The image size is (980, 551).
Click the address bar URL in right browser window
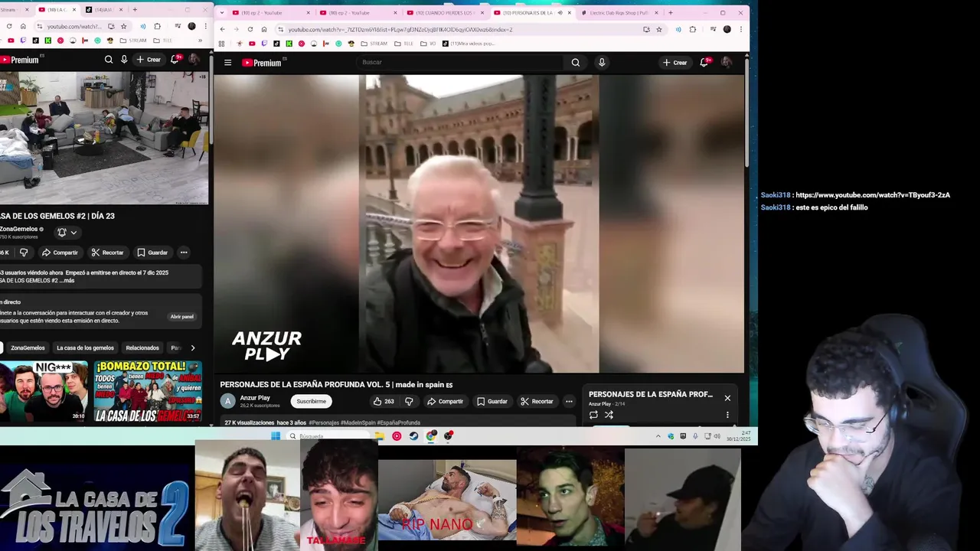pos(400,29)
